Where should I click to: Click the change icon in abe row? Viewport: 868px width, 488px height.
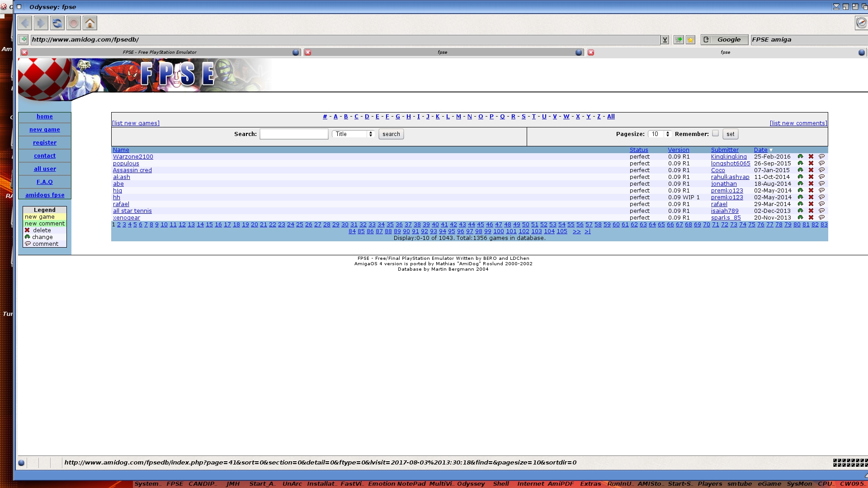(800, 183)
